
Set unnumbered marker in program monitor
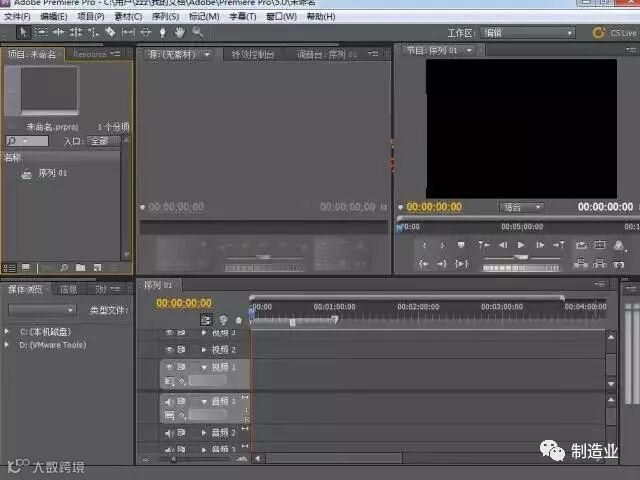(x=461, y=245)
